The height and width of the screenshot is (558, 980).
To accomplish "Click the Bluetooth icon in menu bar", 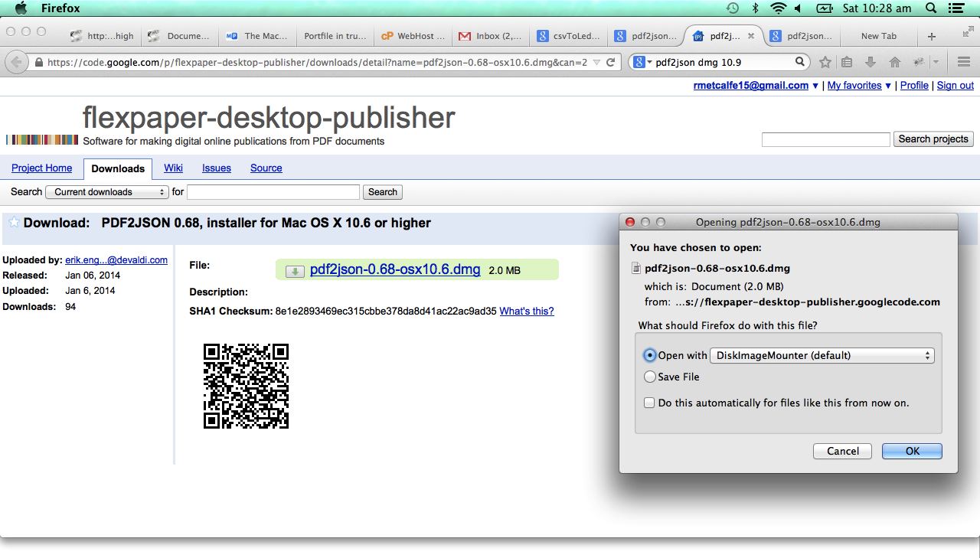I will tap(755, 8).
